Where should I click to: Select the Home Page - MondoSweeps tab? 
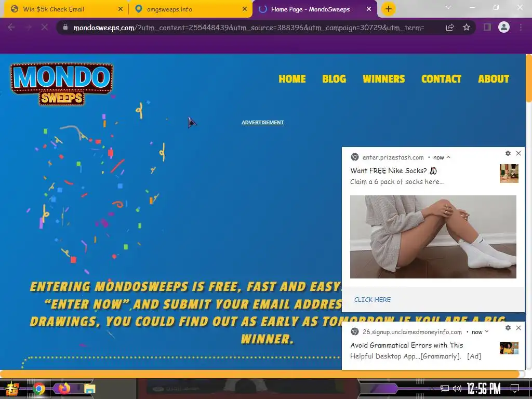coord(314,9)
